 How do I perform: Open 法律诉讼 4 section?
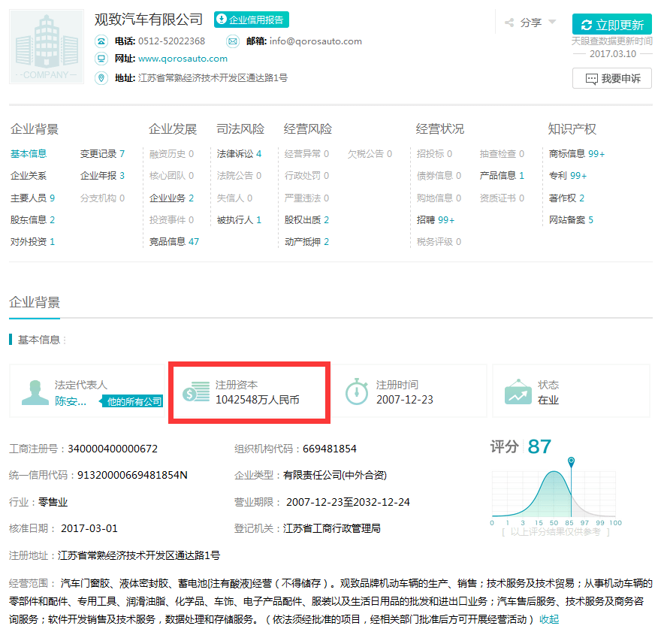[x=239, y=153]
